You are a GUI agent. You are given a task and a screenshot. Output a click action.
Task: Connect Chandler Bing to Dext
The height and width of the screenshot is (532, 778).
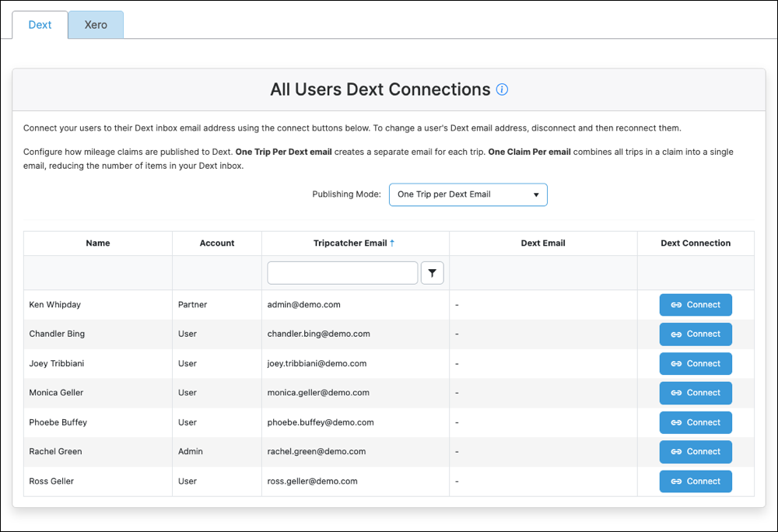pos(695,334)
